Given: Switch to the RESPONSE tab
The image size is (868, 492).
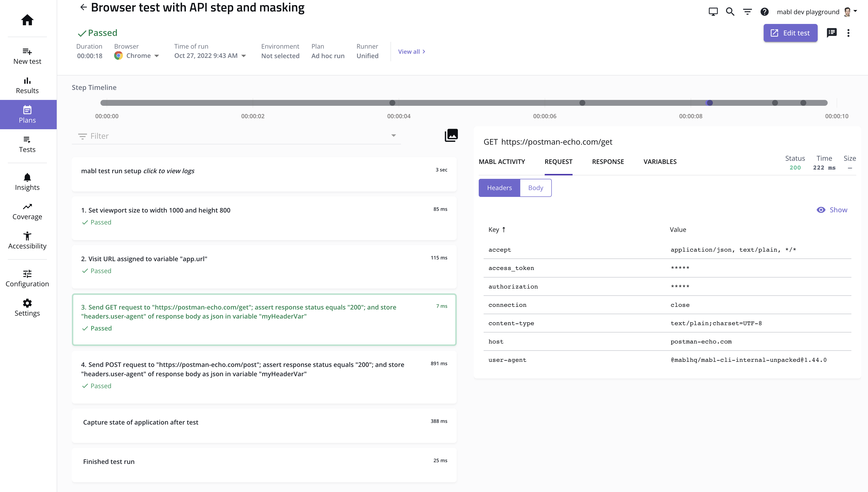Looking at the screenshot, I should 608,161.
